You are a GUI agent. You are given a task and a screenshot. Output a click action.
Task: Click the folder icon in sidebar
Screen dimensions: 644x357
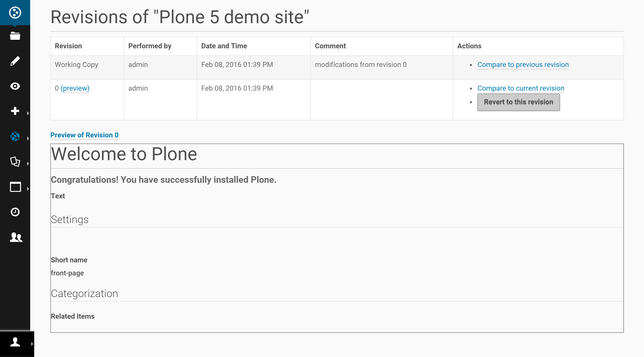(x=15, y=35)
